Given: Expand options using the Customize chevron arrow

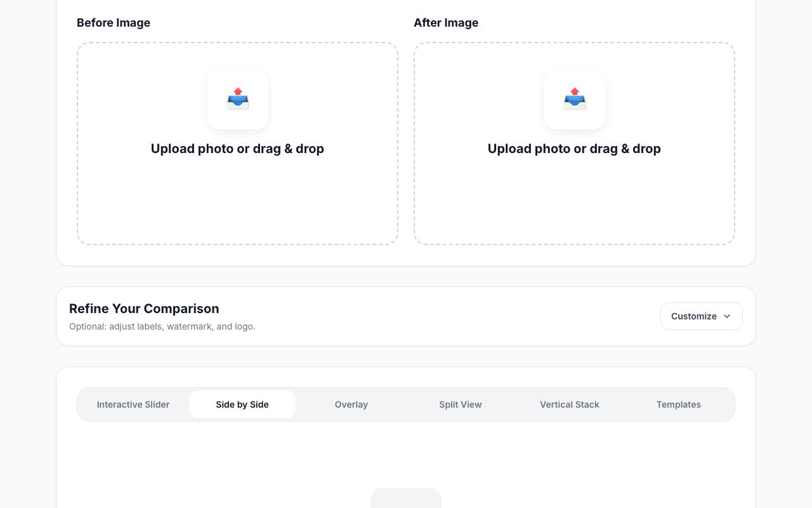Looking at the screenshot, I should 727,316.
